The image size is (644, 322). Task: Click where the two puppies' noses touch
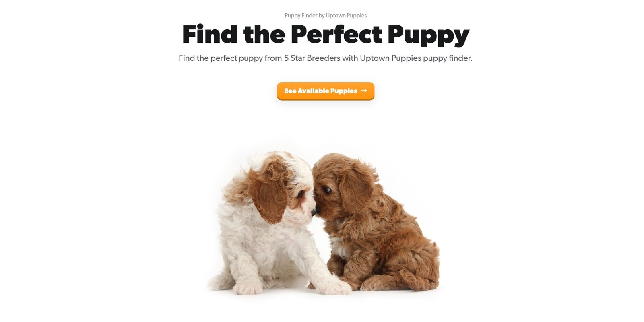click(x=315, y=211)
